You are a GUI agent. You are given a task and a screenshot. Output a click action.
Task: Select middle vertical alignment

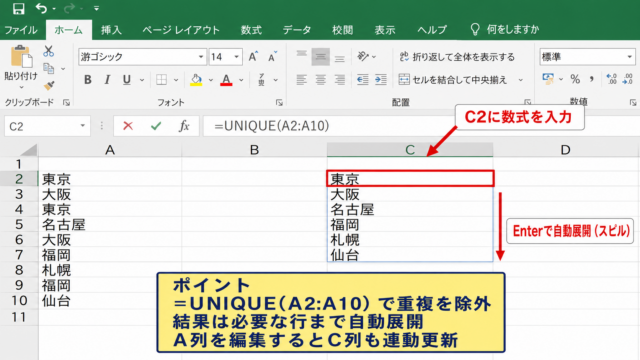click(x=320, y=57)
